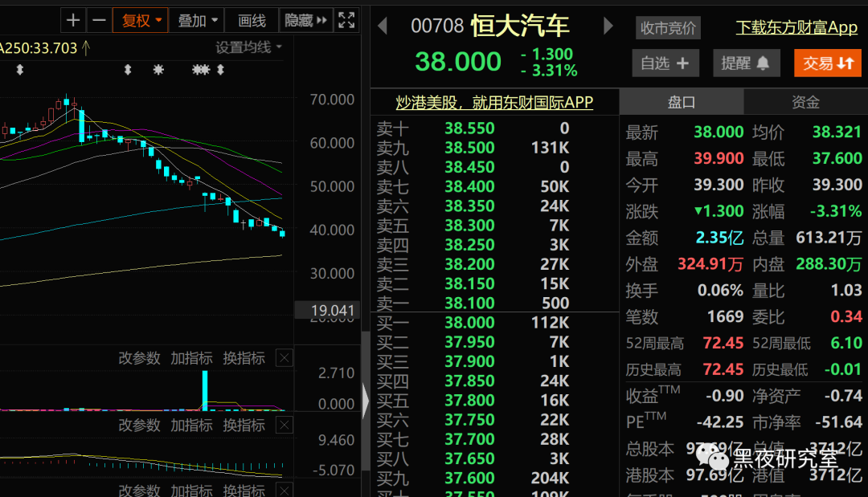Viewport: 868px width, 497px height.
Task: Zoom in the chart with the plus icon
Action: [x=73, y=20]
